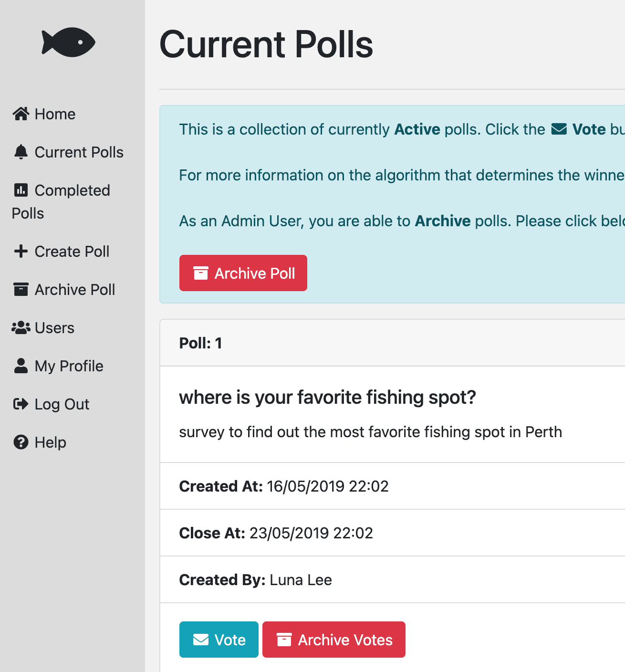
Task: Click the archive box icon in the sidebar
Action: (21, 289)
